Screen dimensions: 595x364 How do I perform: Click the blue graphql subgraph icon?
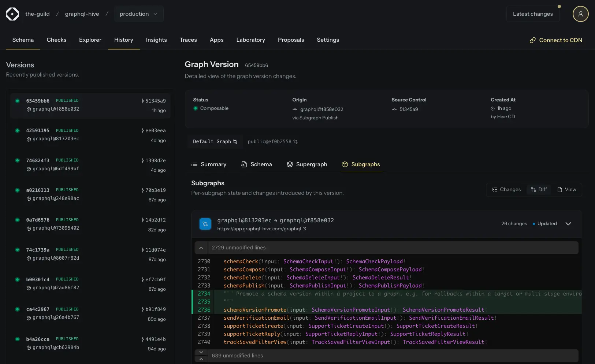tap(205, 224)
